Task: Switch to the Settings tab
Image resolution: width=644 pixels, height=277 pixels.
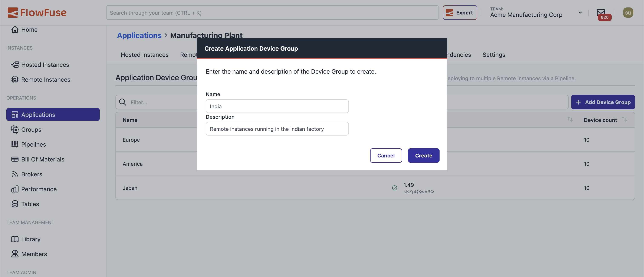Action: (494, 55)
